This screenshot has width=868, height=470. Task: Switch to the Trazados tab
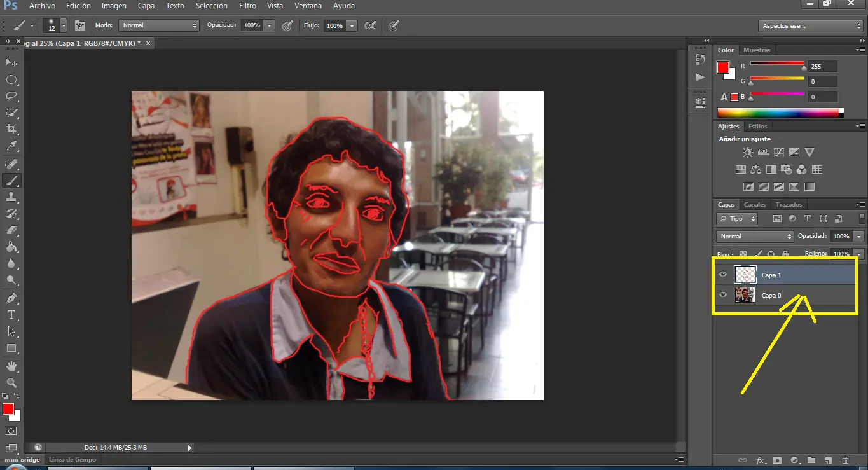point(789,205)
